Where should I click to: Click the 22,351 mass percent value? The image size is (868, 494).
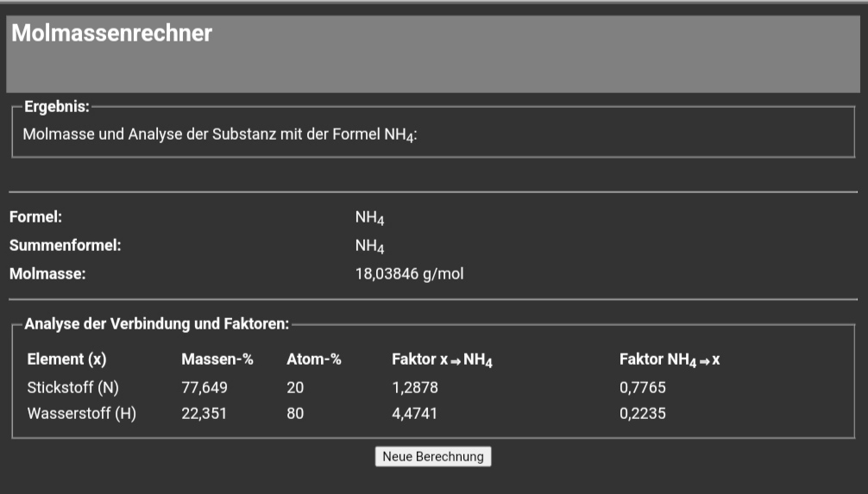pyautogui.click(x=204, y=413)
